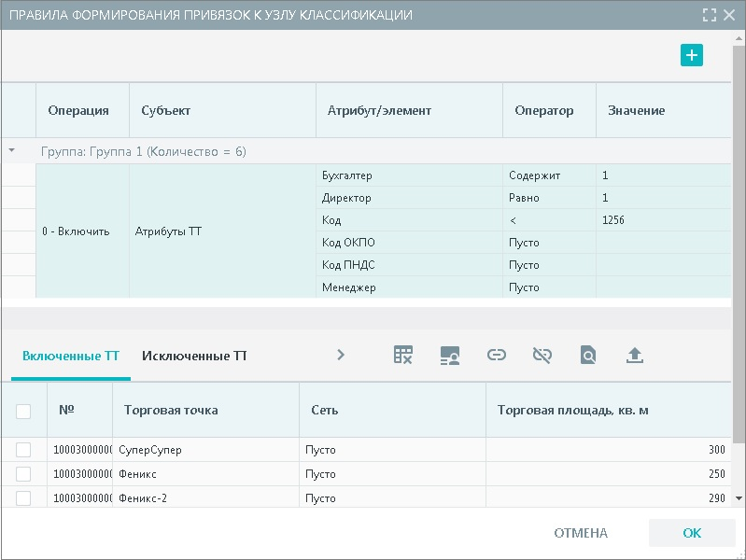This screenshot has height=560, width=746.
Task: Sort by Атрибут/элемент column header
Action: point(409,110)
